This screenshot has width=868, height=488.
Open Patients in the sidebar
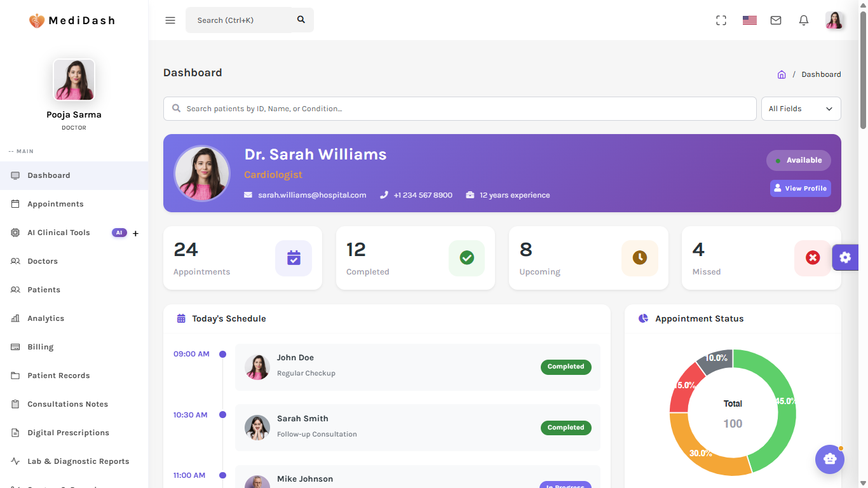tap(74, 290)
